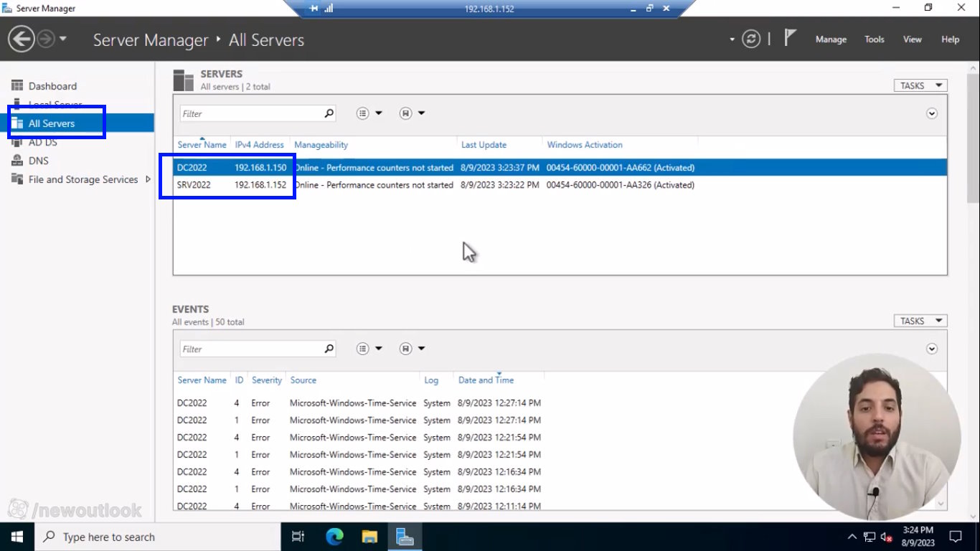Open the Action Center notification icon
Image resolution: width=980 pixels, height=551 pixels.
pyautogui.click(x=956, y=537)
